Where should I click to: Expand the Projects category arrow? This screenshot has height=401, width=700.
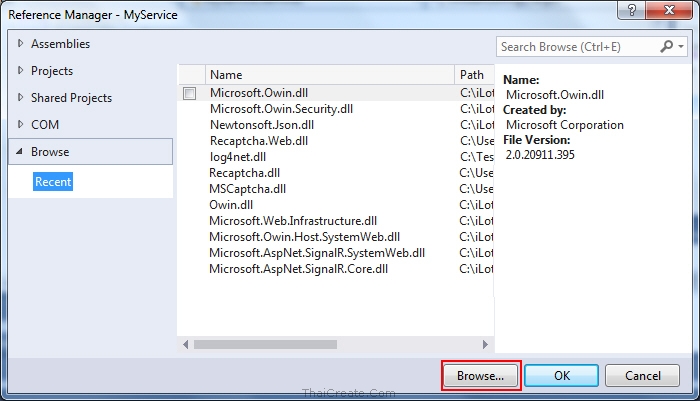coord(20,71)
